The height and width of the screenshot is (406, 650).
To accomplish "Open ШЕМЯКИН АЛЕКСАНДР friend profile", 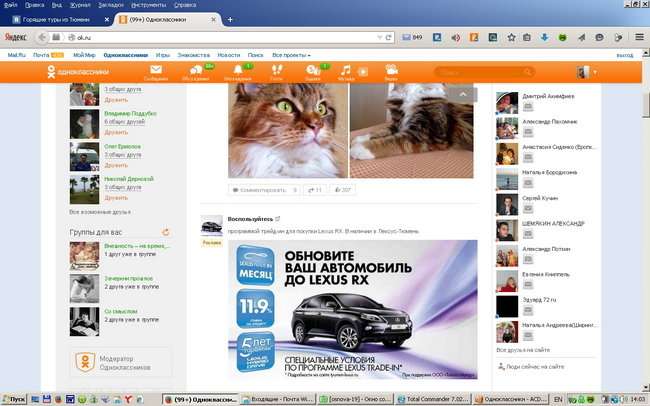I will 553,223.
